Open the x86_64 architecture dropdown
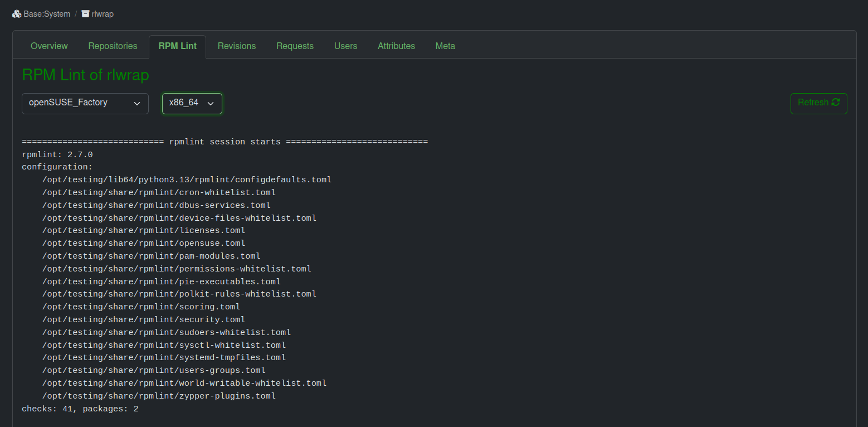868x427 pixels. [192, 103]
